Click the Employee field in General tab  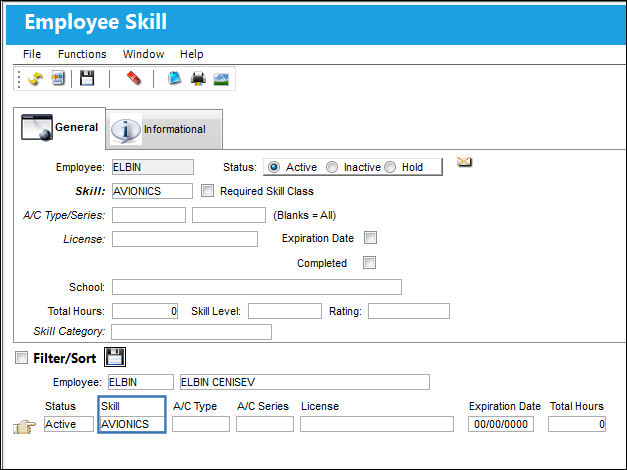(153, 167)
